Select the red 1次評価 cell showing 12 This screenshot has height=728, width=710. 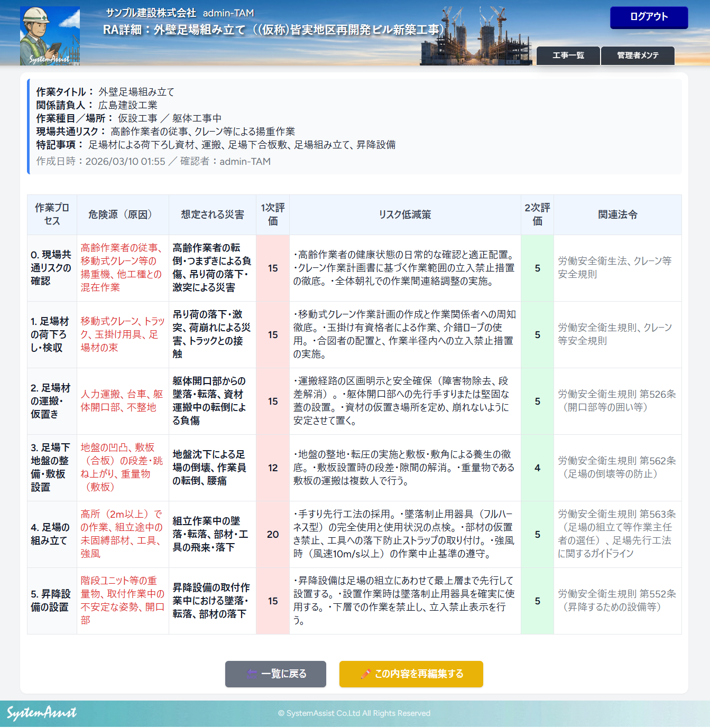(273, 468)
